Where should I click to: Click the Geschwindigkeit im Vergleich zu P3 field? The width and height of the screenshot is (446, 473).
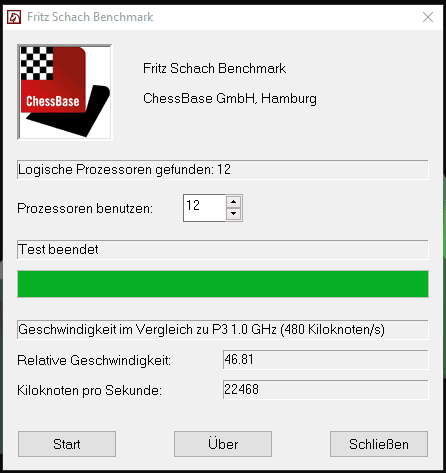click(223, 329)
